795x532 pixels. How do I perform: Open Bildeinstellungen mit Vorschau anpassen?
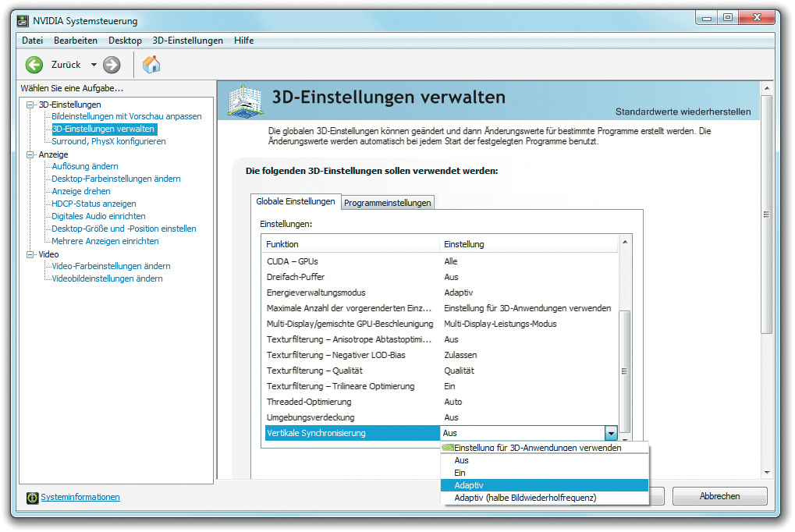click(126, 117)
